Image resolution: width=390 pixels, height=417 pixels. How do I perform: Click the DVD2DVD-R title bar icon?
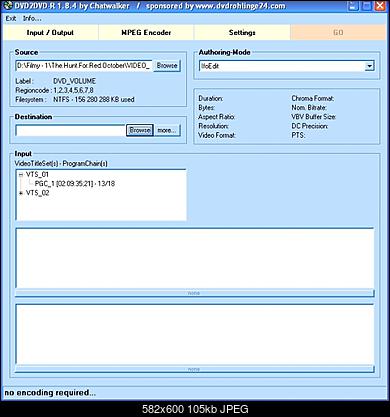point(8,6)
